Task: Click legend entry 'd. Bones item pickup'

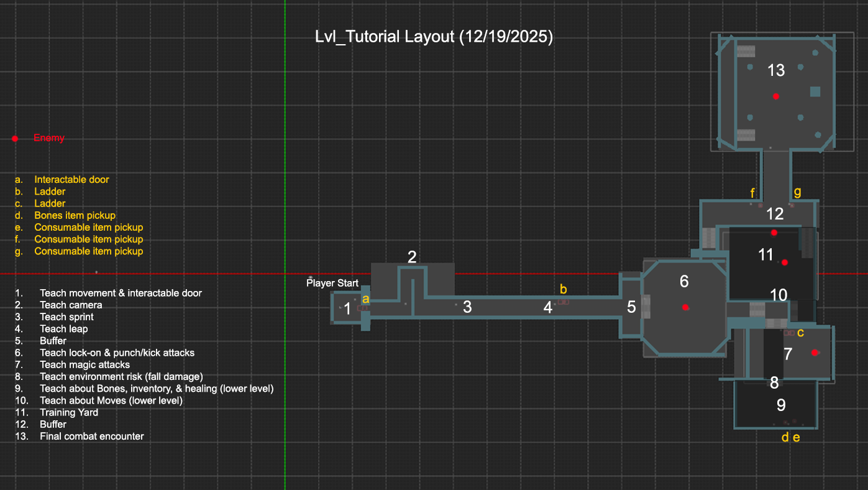Action: click(x=65, y=215)
